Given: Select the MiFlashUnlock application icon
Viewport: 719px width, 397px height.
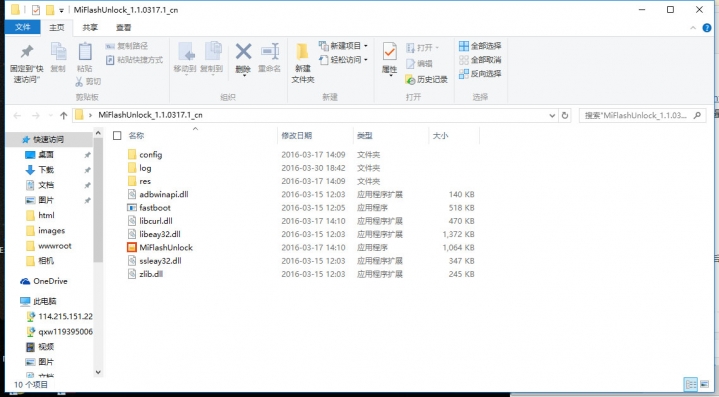Looking at the screenshot, I should (132, 248).
